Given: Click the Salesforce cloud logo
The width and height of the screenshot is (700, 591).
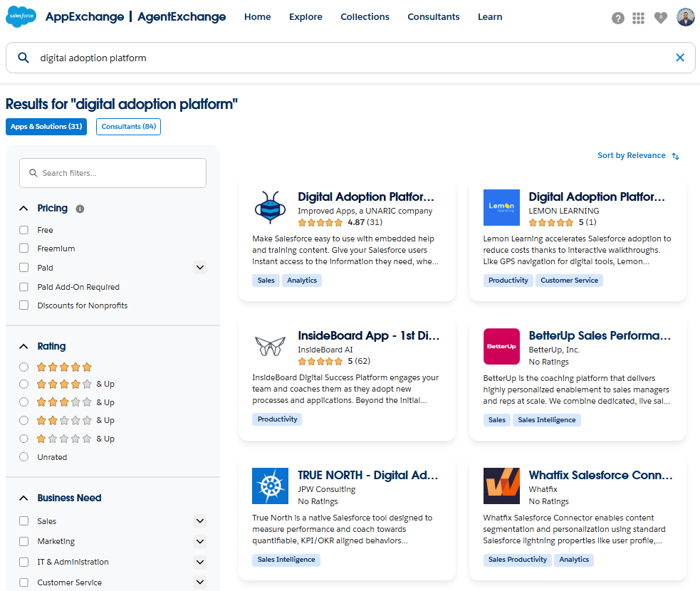Looking at the screenshot, I should (21, 16).
